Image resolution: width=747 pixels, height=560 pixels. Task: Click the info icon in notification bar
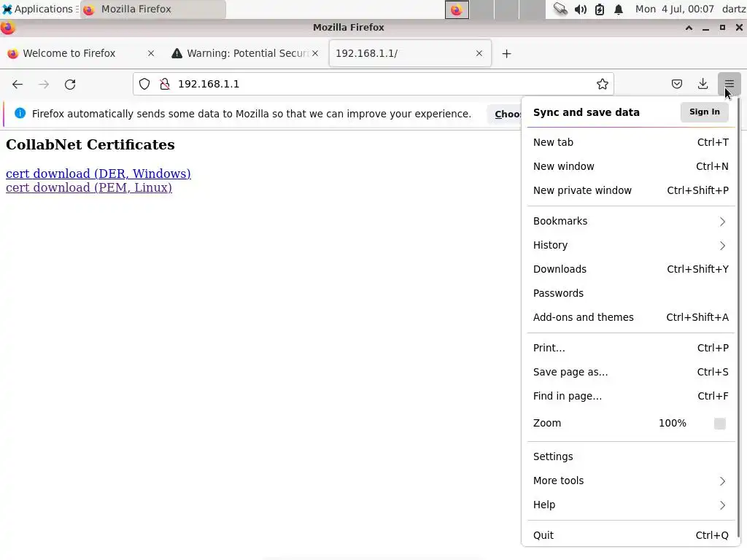pos(20,113)
